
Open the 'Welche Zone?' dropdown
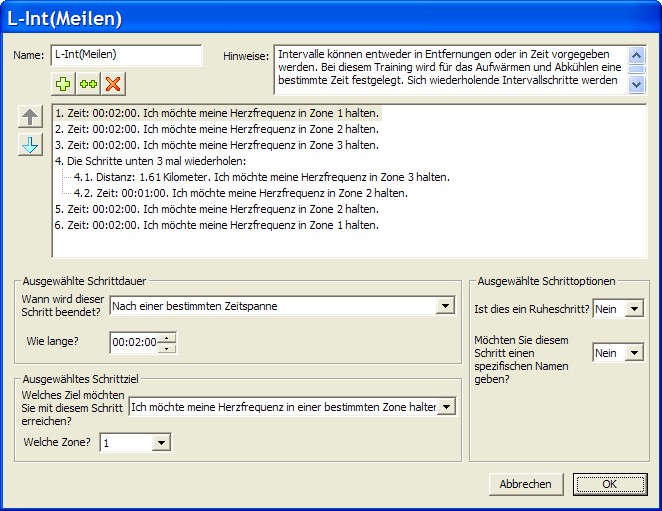pyautogui.click(x=161, y=443)
